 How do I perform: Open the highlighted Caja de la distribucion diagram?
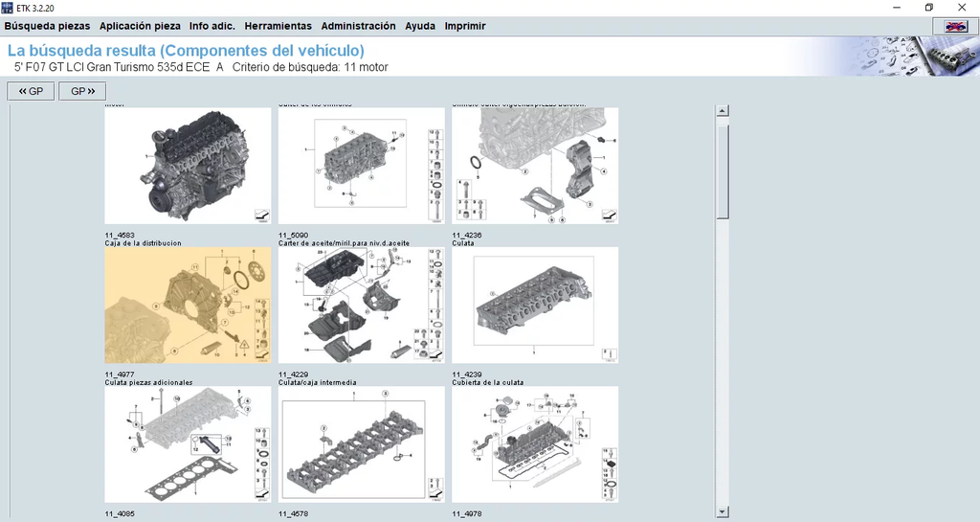tap(188, 306)
